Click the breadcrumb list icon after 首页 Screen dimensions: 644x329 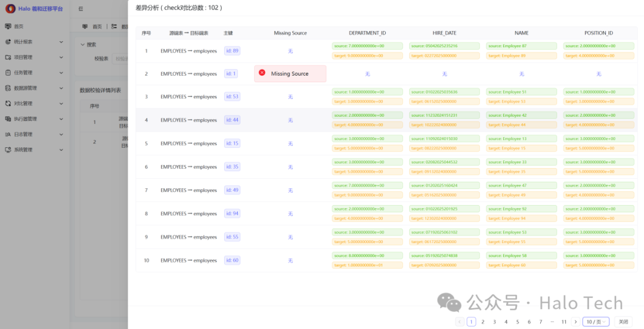[114, 26]
